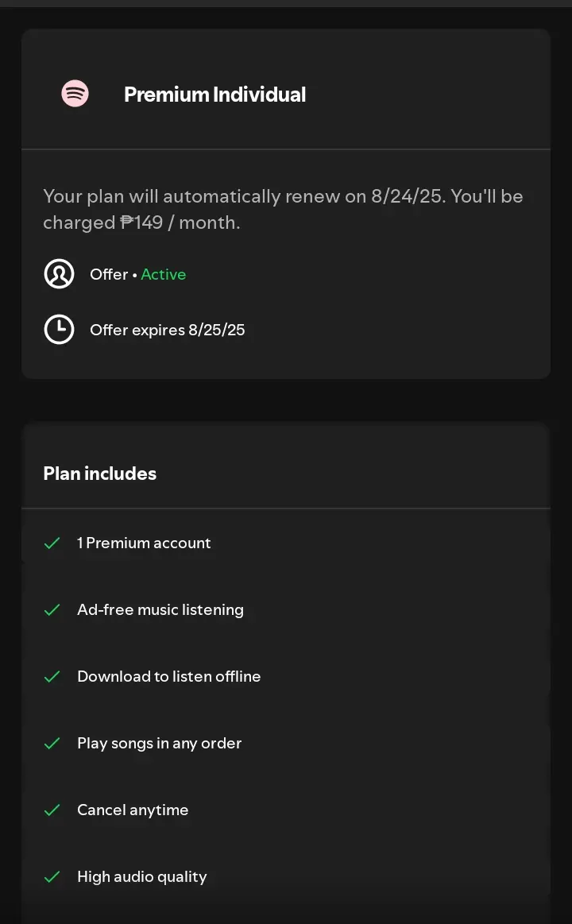Click the checkmark beside Ad-free music listening
The image size is (572, 924).
coord(52,610)
